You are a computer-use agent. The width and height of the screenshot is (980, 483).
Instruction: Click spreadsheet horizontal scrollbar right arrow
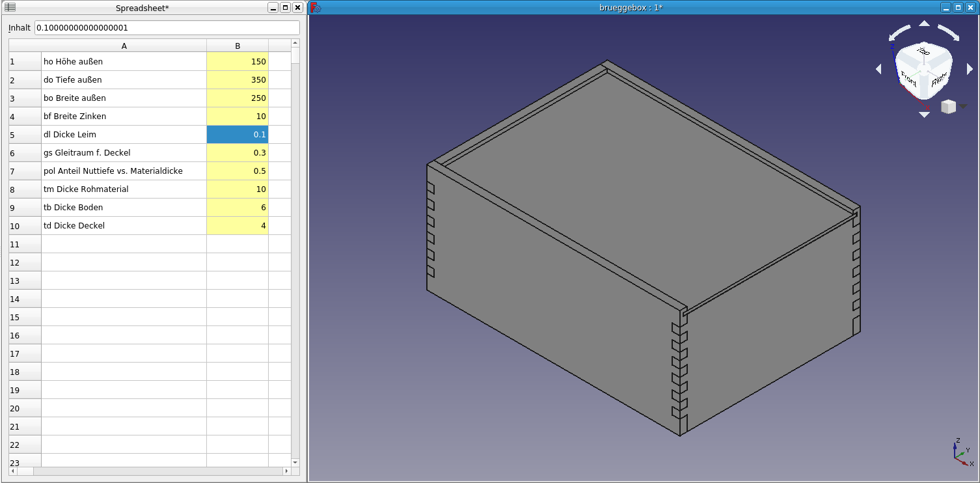(x=287, y=471)
